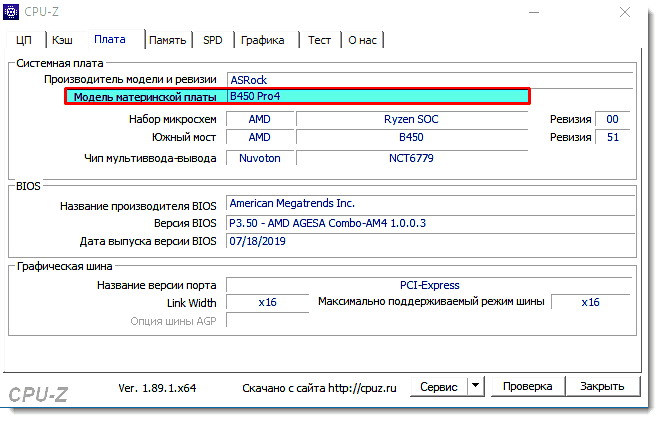Click the chipset revision value 00
This screenshot has width=663, height=423.
coord(612,119)
